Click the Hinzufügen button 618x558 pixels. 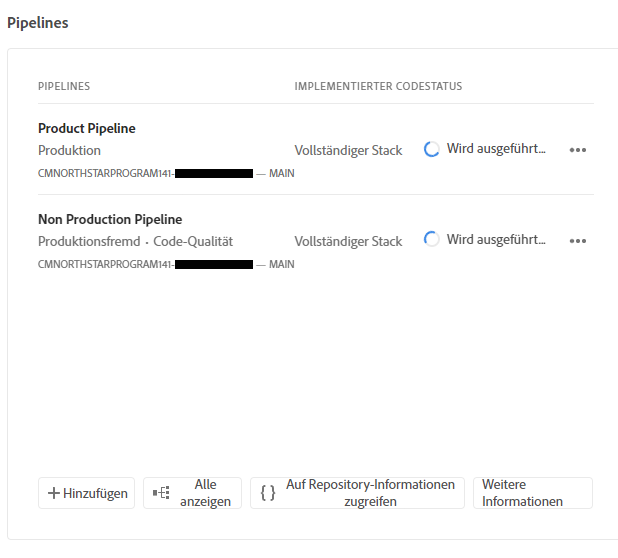[x=86, y=493]
